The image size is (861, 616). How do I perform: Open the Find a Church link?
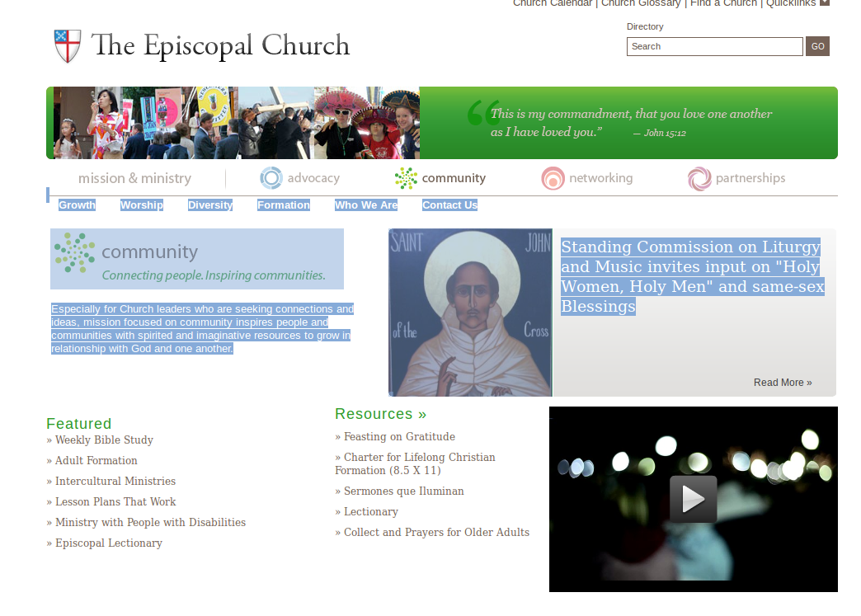pos(723,3)
